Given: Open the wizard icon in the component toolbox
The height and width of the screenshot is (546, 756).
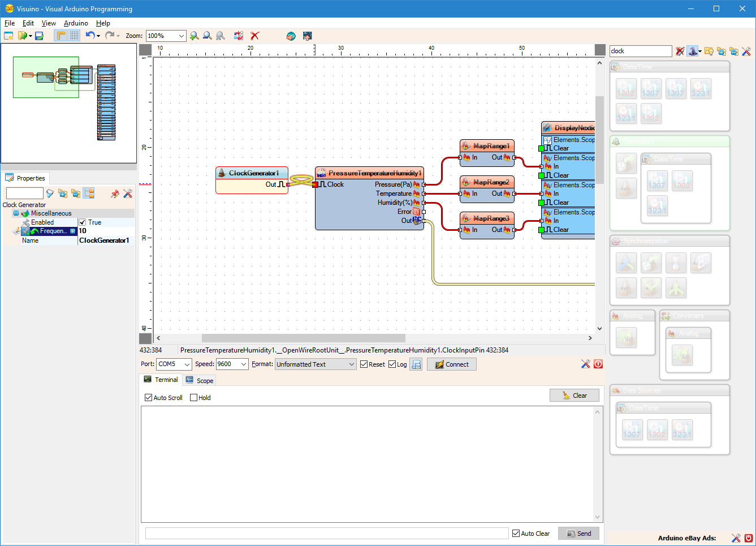Looking at the screenshot, I should coord(693,51).
